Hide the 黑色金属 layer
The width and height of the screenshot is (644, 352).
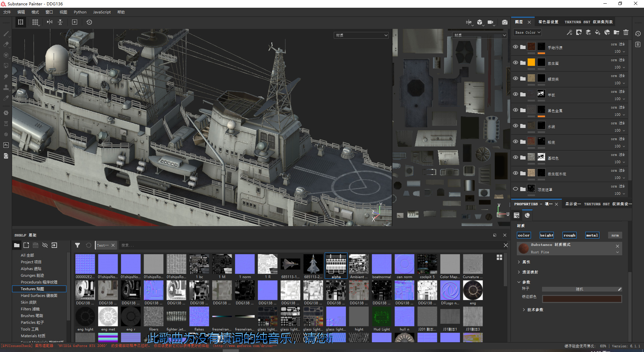pyautogui.click(x=516, y=110)
